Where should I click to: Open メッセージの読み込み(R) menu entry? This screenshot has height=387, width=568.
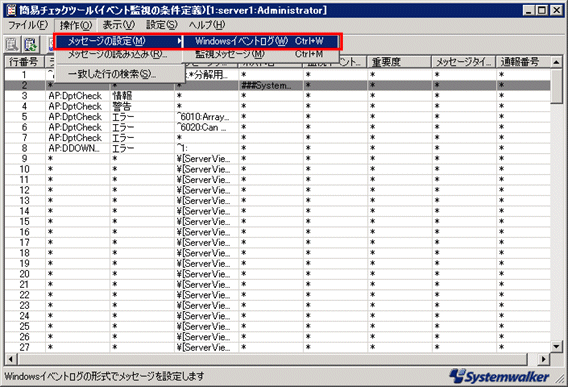[x=118, y=54]
